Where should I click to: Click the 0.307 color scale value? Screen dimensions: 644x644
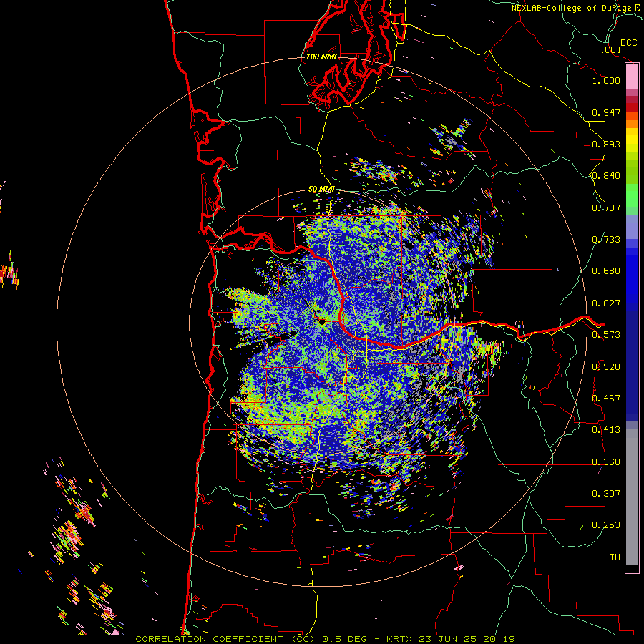point(606,494)
